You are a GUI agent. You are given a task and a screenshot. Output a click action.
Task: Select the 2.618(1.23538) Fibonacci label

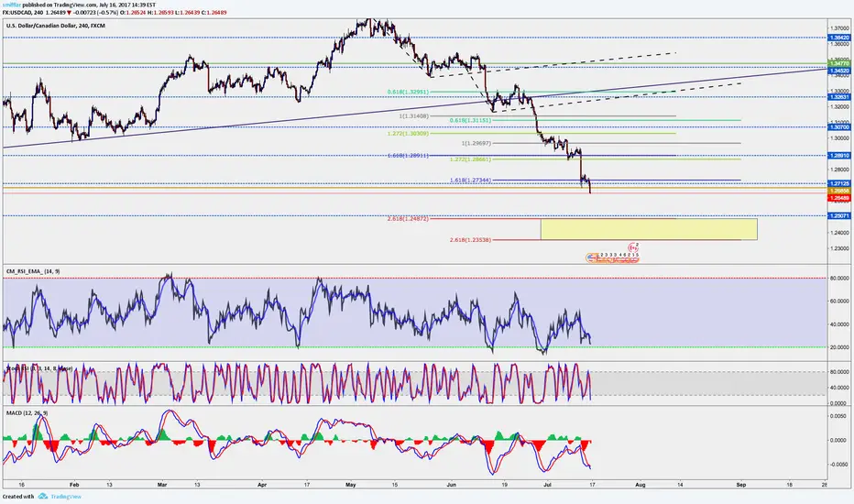coord(470,240)
